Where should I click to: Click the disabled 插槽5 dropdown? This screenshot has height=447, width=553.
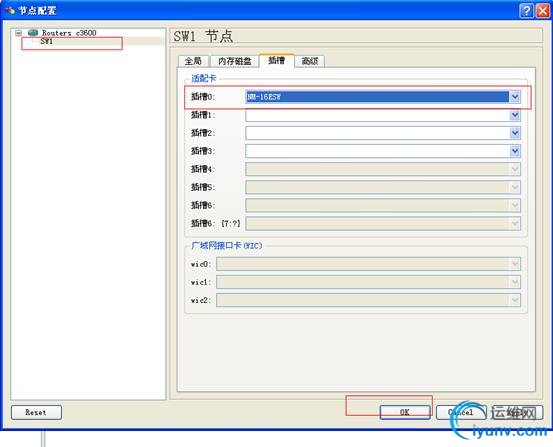pos(383,187)
